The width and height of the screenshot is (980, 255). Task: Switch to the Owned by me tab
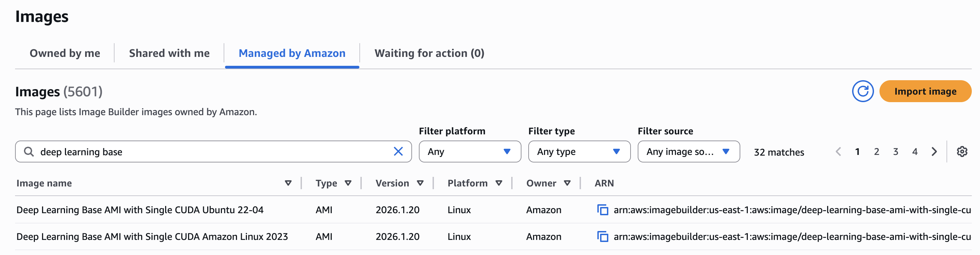65,53
